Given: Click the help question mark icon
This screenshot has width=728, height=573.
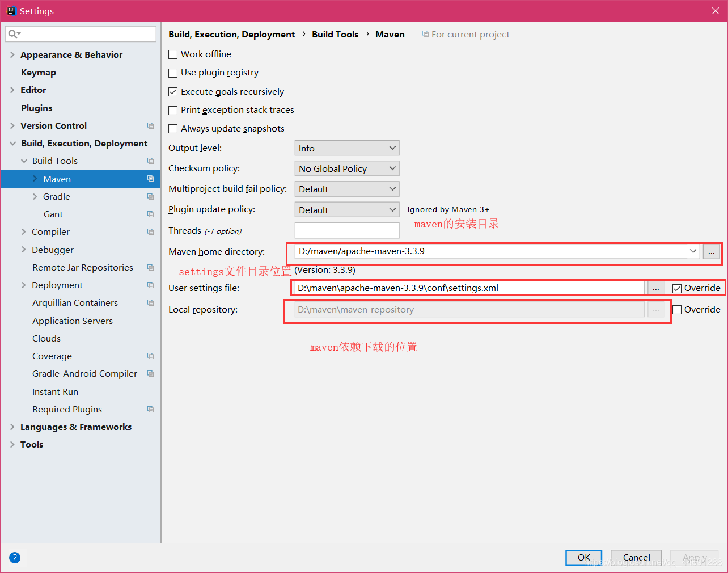Looking at the screenshot, I should pyautogui.click(x=15, y=558).
